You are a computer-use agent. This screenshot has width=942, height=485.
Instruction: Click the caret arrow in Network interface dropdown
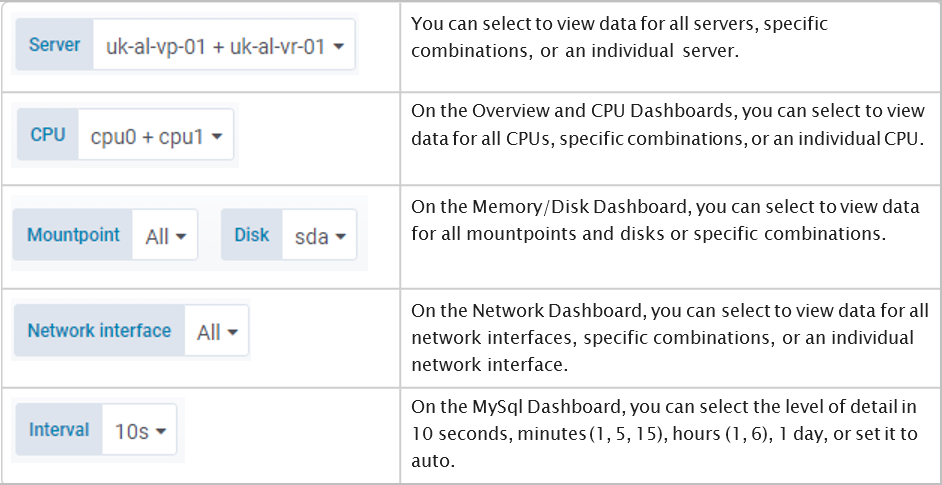coord(232,333)
